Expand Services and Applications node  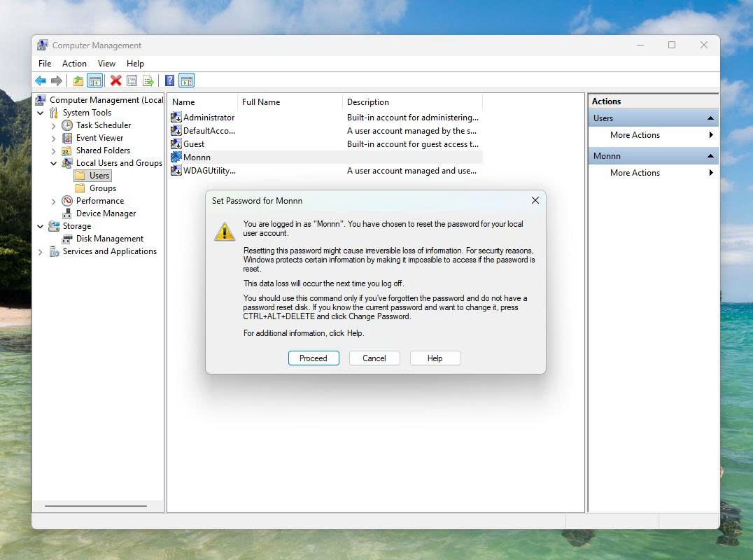coord(41,252)
